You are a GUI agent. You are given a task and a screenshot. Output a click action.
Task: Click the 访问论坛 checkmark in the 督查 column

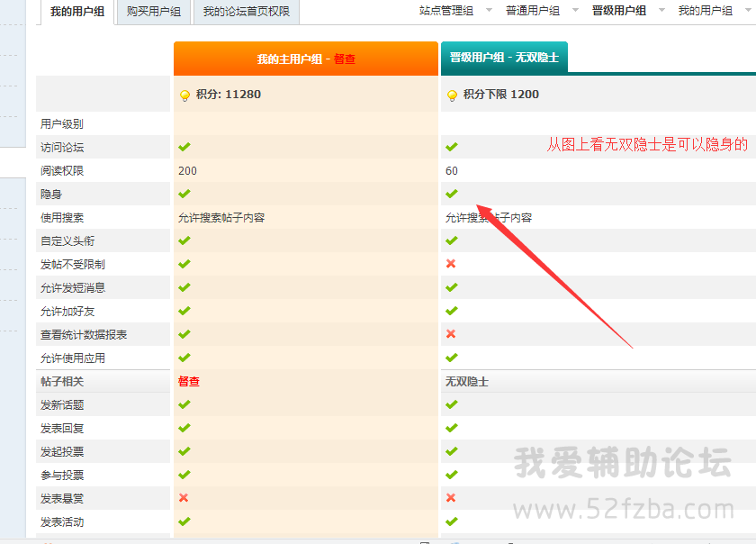(184, 147)
